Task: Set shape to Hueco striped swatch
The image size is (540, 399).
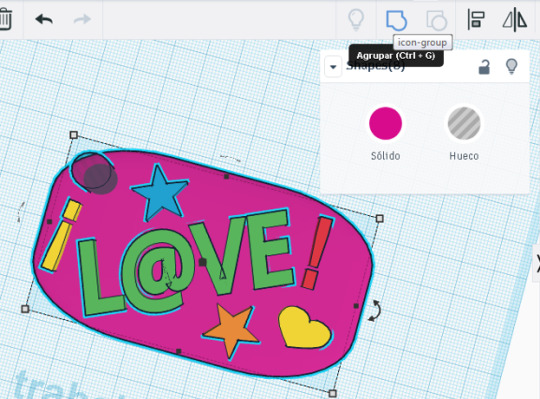Action: pyautogui.click(x=464, y=123)
